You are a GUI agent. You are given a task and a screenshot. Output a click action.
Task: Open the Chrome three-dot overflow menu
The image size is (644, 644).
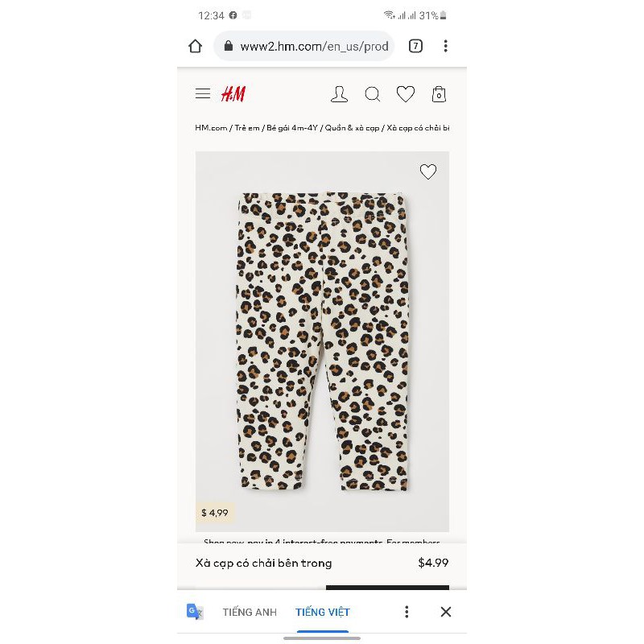coord(446,46)
